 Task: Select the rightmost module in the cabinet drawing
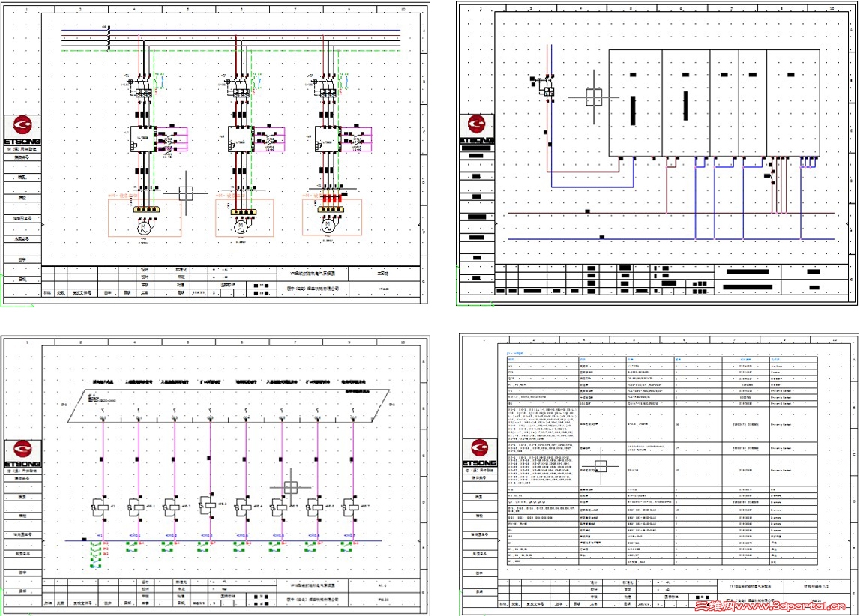[793, 103]
